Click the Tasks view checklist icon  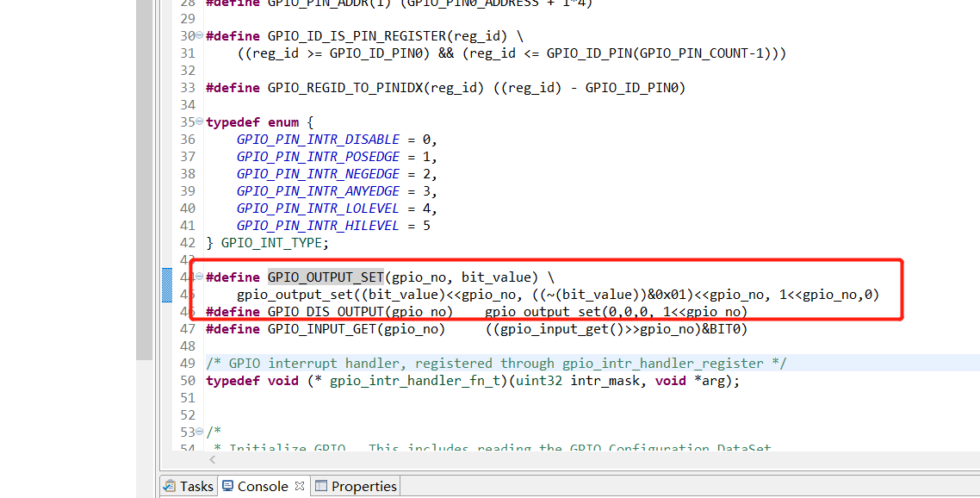(170, 486)
